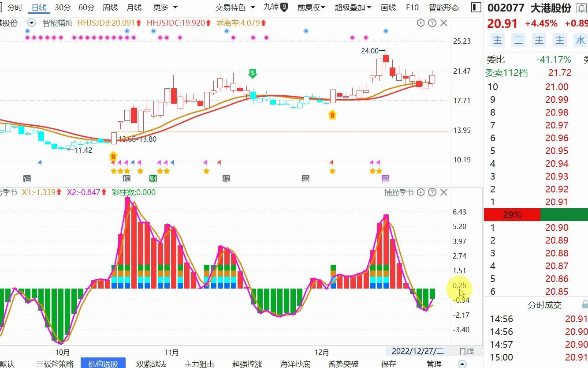Open main chart indicator settings hexagon

421,23
